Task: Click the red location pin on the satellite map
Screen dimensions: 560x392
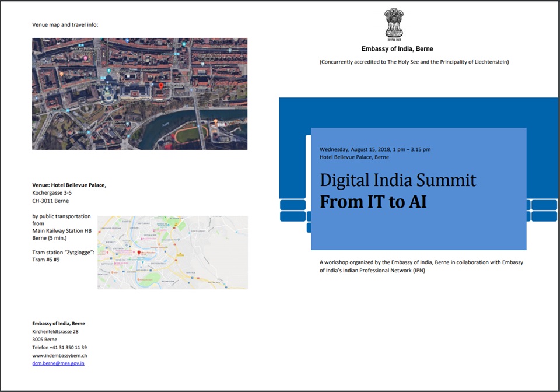Action: (161, 86)
